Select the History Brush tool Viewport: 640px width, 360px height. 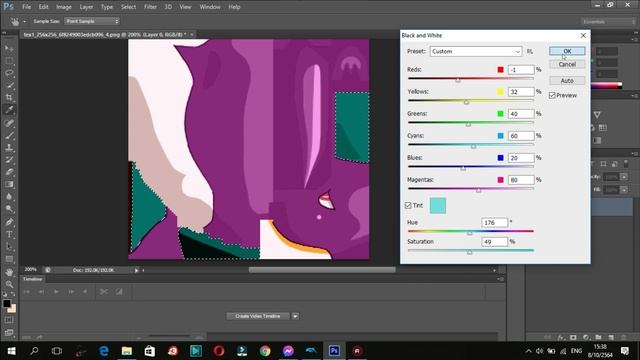tap(9, 160)
